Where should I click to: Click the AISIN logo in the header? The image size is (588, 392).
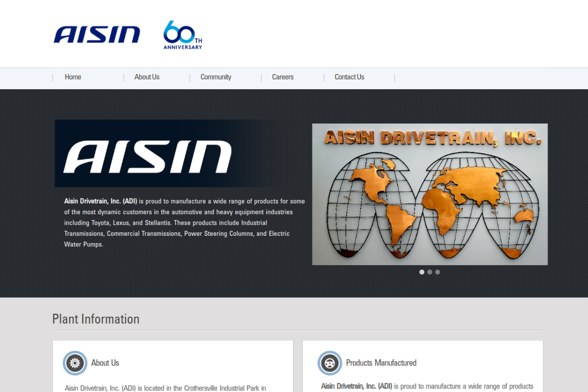pos(97,34)
